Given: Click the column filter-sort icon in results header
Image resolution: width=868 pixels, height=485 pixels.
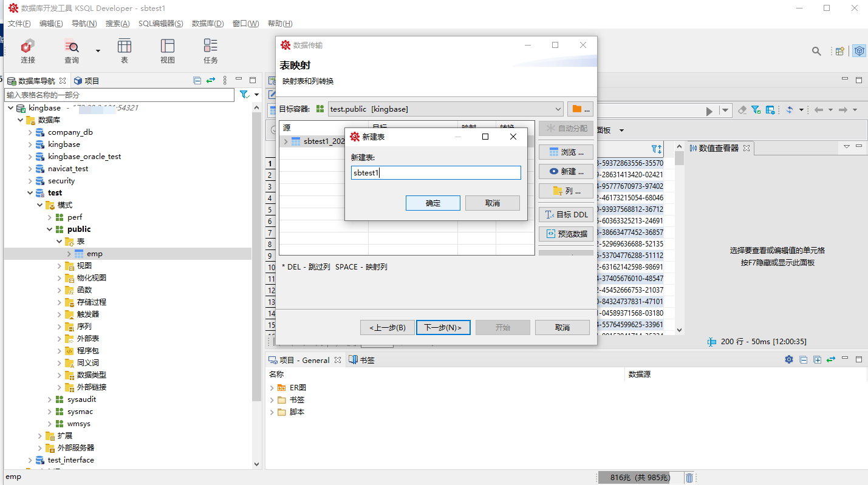Looking at the screenshot, I should click(x=657, y=149).
